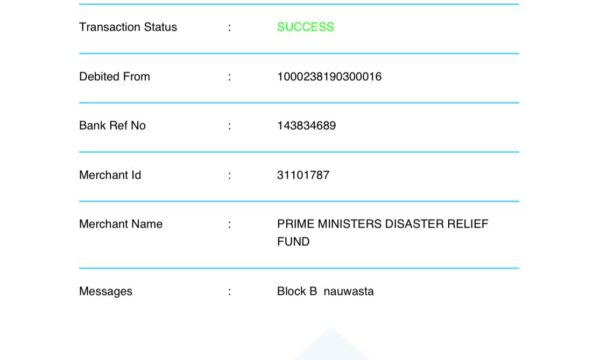The image size is (600, 360).
Task: Select merchant id value 31101787
Action: pos(303,175)
